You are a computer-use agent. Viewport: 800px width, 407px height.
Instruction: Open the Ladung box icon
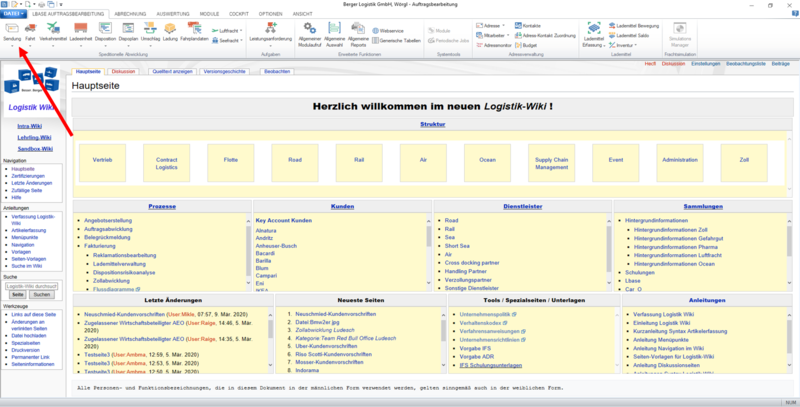pos(170,29)
